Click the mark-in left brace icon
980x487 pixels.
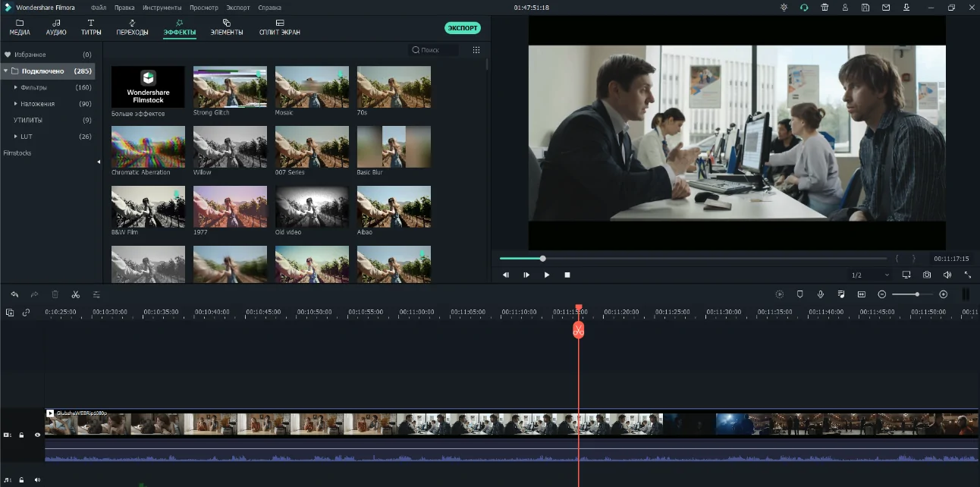tap(897, 259)
